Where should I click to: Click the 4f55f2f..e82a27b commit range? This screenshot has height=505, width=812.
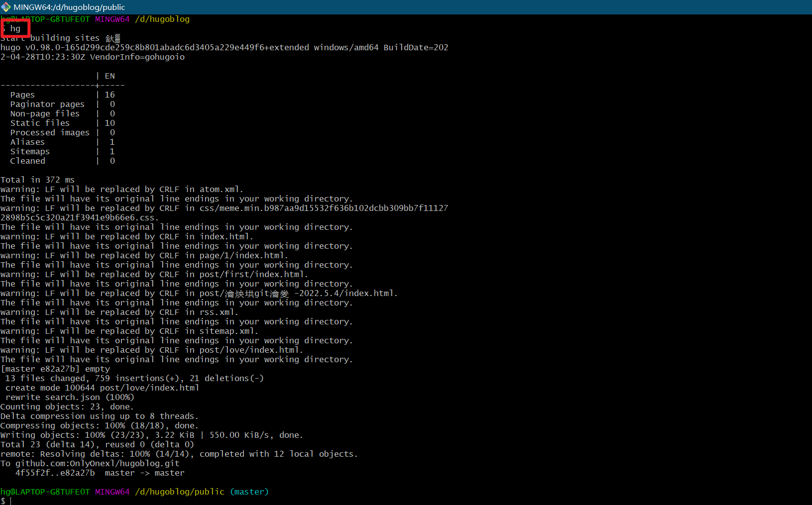click(55, 473)
